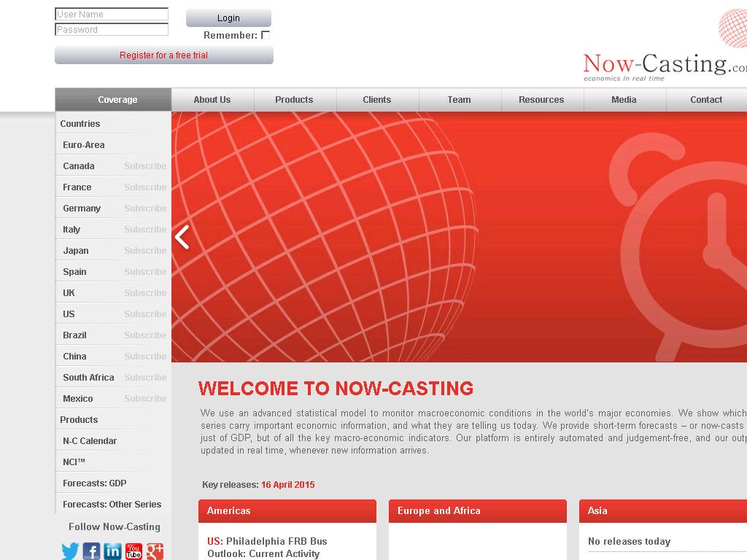
Task: Open the Americas releases panel header
Action: pos(287,511)
